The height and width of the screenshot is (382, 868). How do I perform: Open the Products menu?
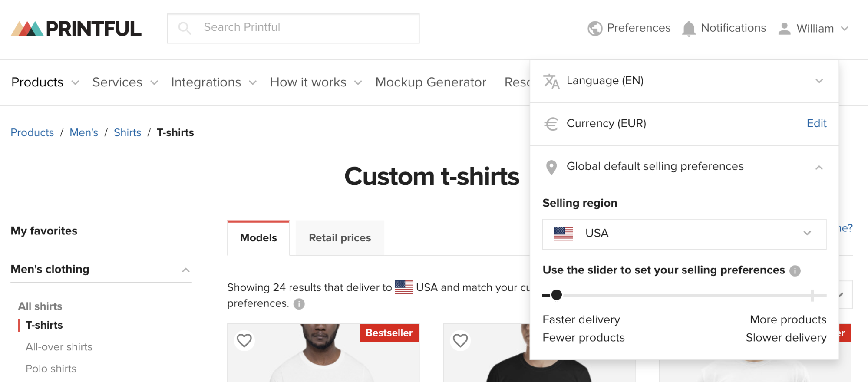coord(45,82)
